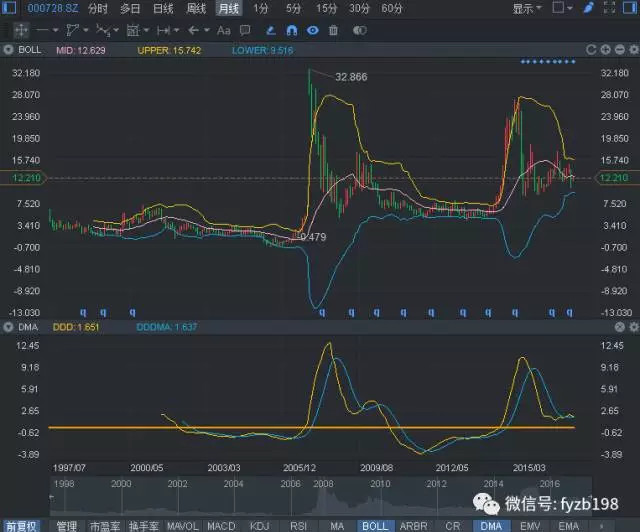Click the trash delete drawings icon
This screenshot has width=642, height=532.
(x=333, y=30)
